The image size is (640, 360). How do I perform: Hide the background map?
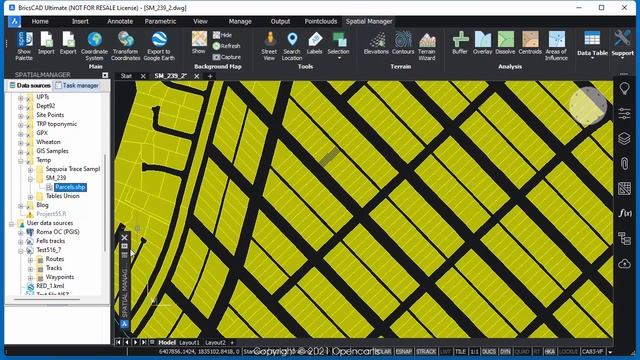[x=222, y=35]
